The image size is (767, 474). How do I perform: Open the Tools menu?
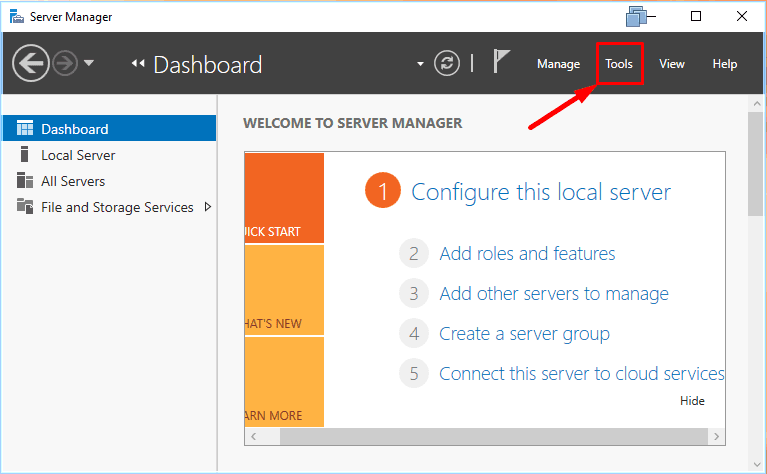click(619, 64)
